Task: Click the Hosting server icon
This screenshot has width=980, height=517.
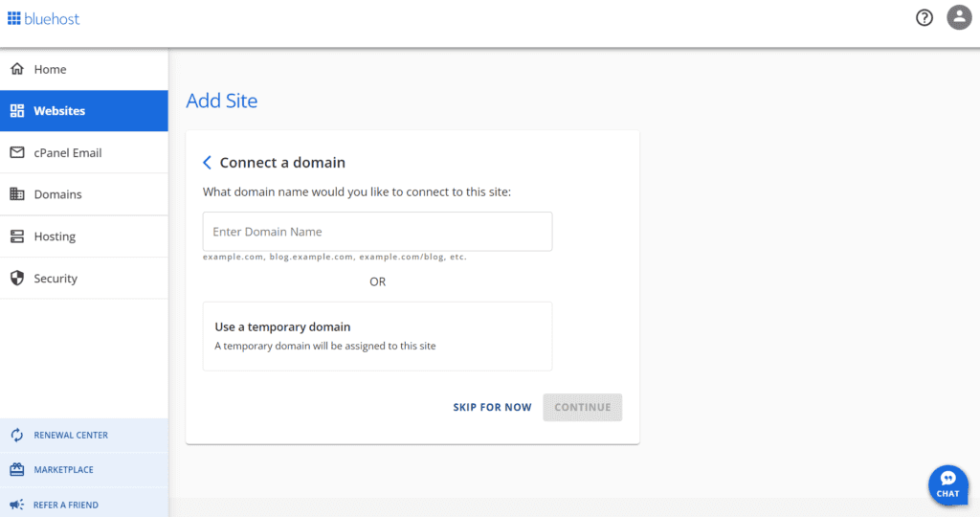Action: coord(17,236)
